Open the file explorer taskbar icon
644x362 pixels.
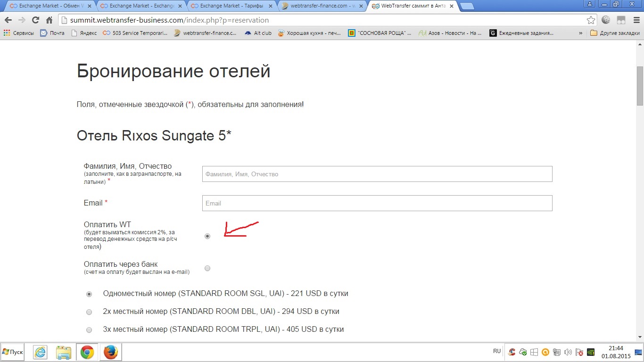click(x=63, y=352)
